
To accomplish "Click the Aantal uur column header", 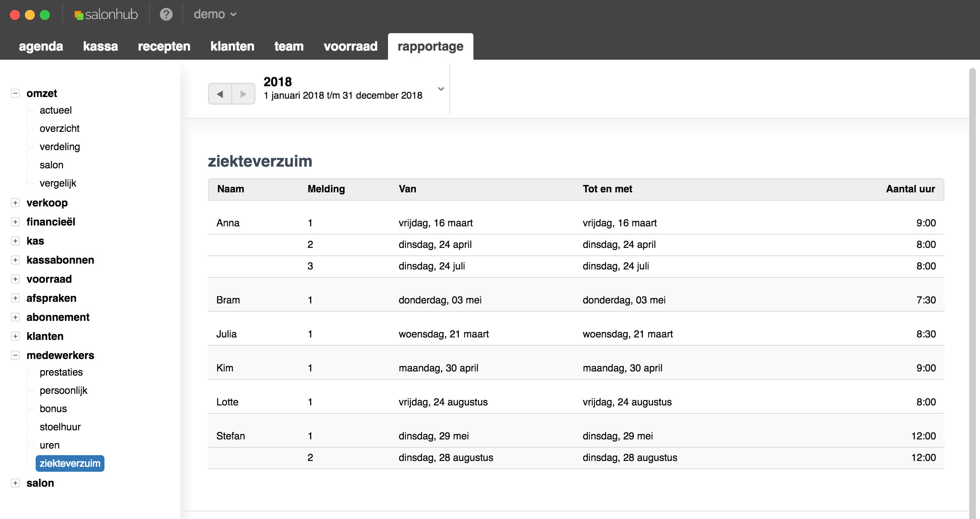I will 910,189.
